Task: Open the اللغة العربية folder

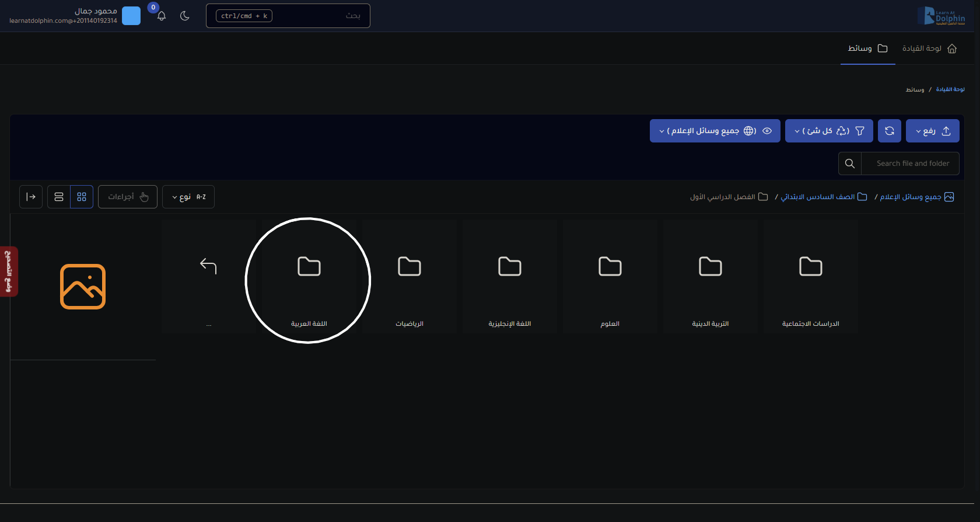Action: [309, 276]
